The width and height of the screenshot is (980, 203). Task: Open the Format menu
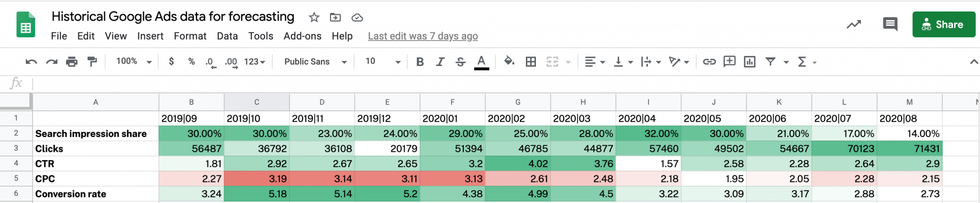coord(190,36)
